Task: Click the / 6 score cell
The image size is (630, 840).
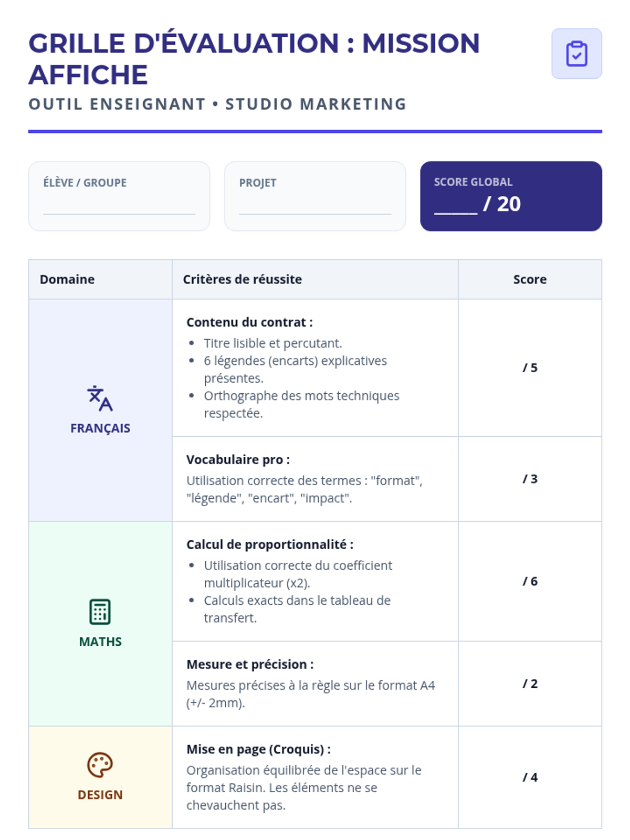Action: [530, 581]
